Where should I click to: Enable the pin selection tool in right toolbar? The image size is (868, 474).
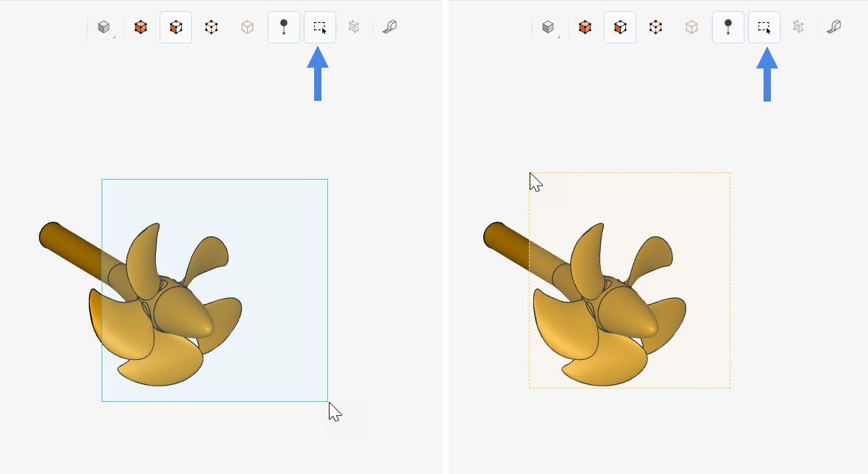point(728,27)
